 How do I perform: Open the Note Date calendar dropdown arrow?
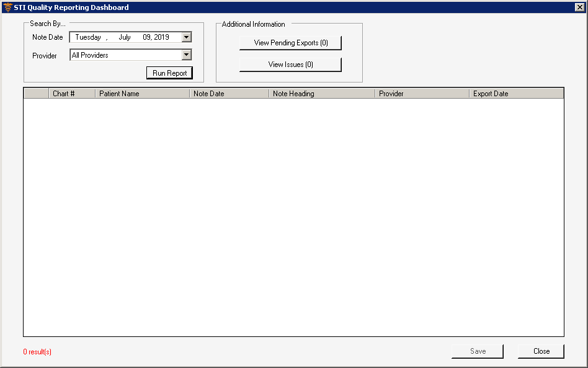(x=186, y=37)
